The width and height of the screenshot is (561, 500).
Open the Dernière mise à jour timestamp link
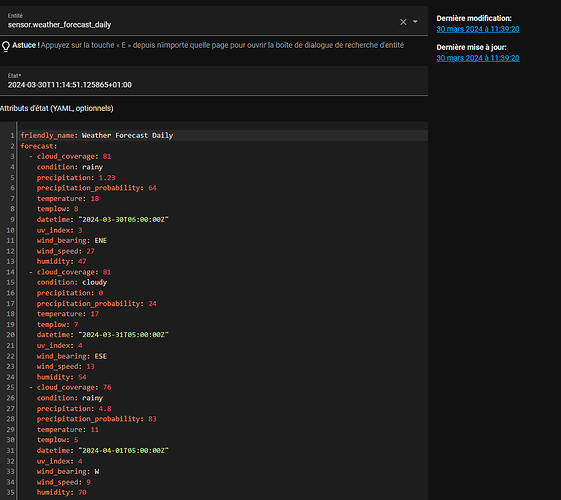coord(478,58)
